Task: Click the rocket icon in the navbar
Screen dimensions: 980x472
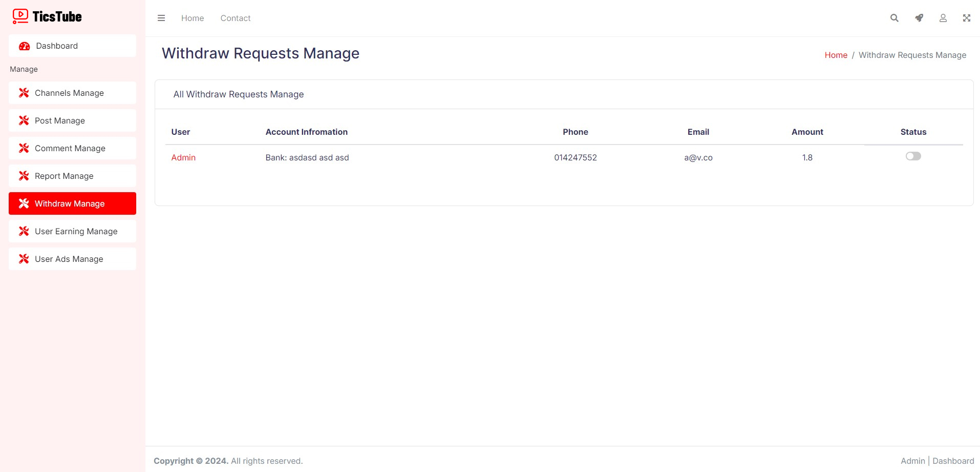Action: [919, 18]
